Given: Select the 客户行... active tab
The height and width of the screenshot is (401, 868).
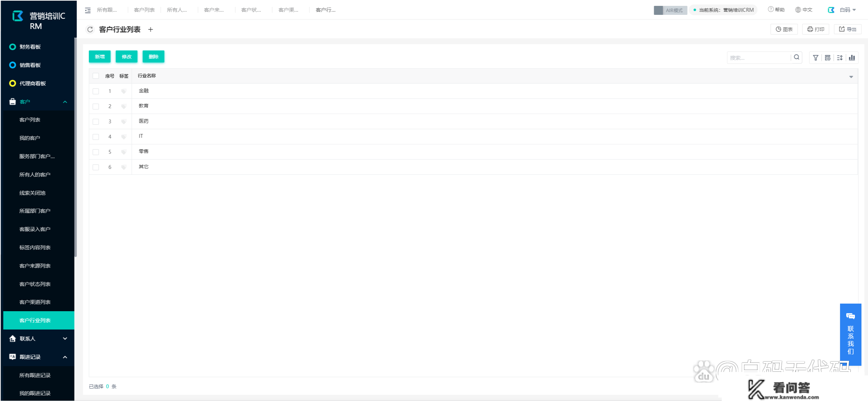Looking at the screenshot, I should click(x=326, y=10).
